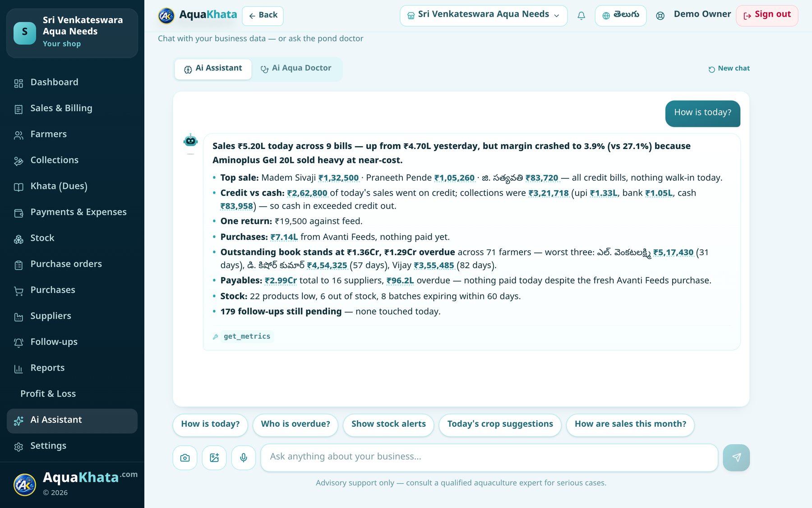Click the Back button
The width and height of the screenshot is (812, 508).
click(263, 16)
